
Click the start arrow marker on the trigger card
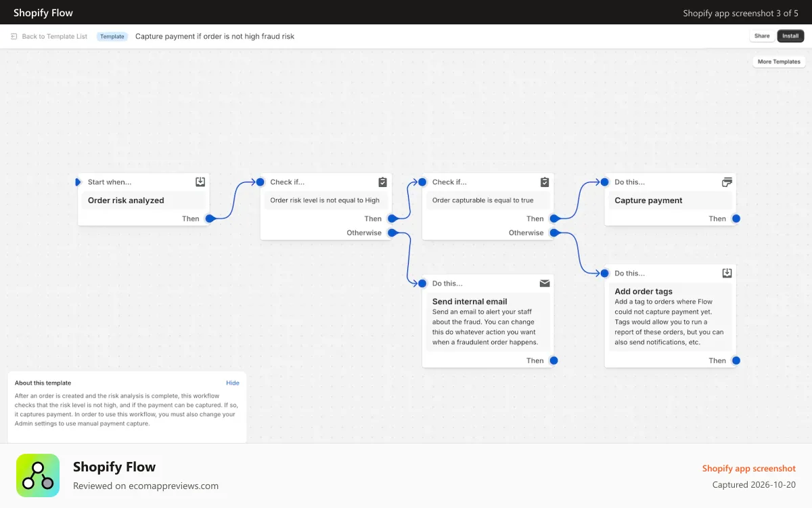[78, 182]
